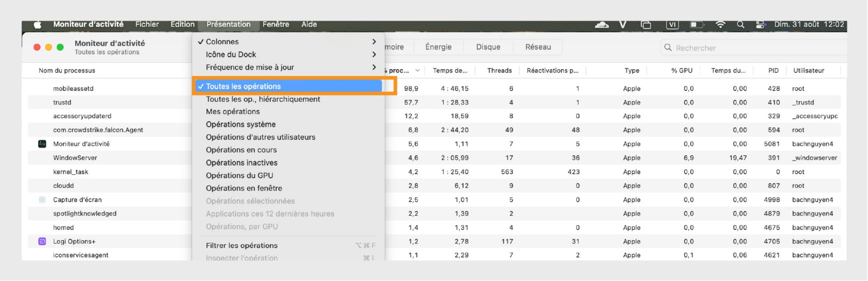
Task: Click the Capture d'écran process icon
Action: 42,200
